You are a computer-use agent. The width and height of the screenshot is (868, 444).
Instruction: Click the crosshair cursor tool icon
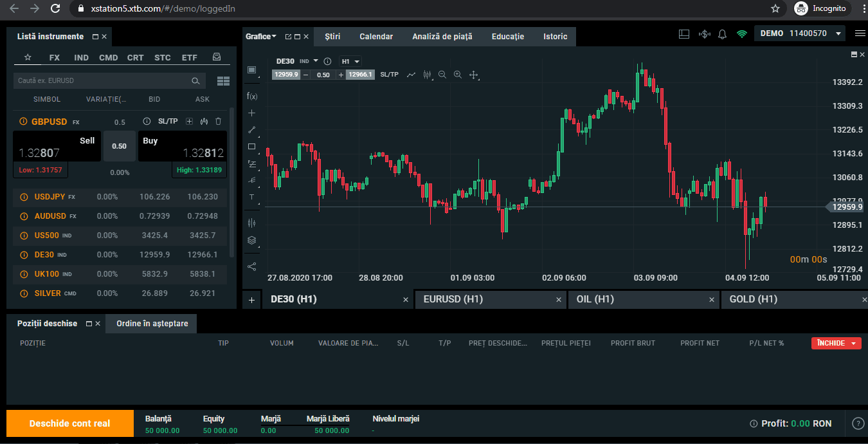click(x=474, y=75)
